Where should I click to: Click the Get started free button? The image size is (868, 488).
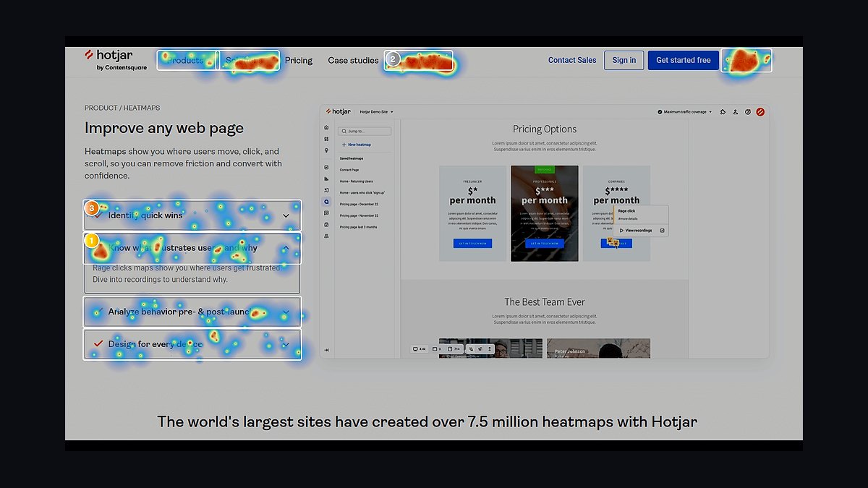[684, 60]
